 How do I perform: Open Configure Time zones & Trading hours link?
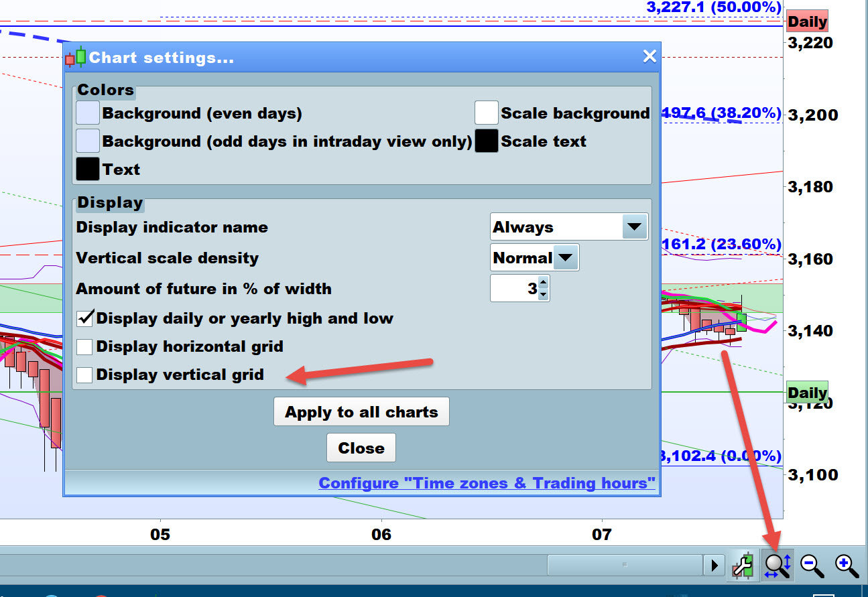point(487,482)
